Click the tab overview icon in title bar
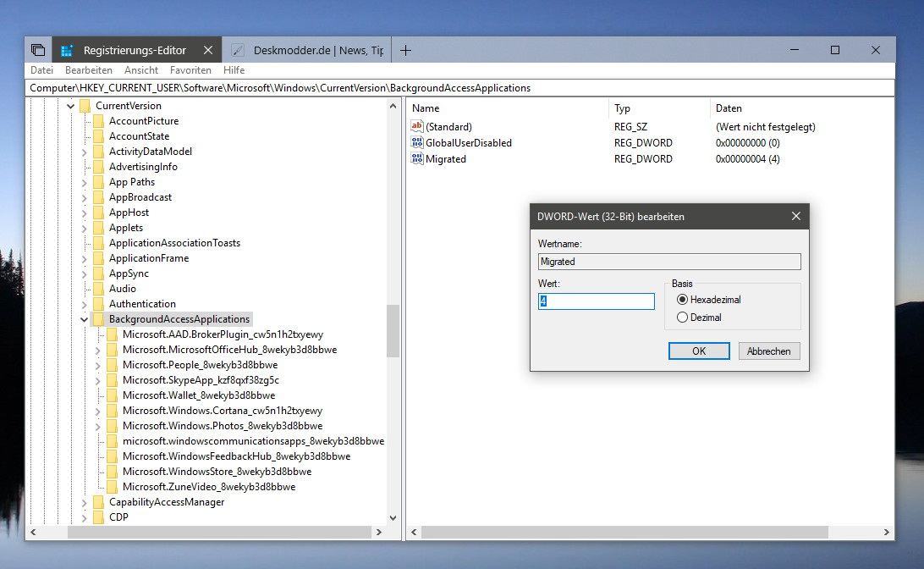 pyautogui.click(x=38, y=50)
